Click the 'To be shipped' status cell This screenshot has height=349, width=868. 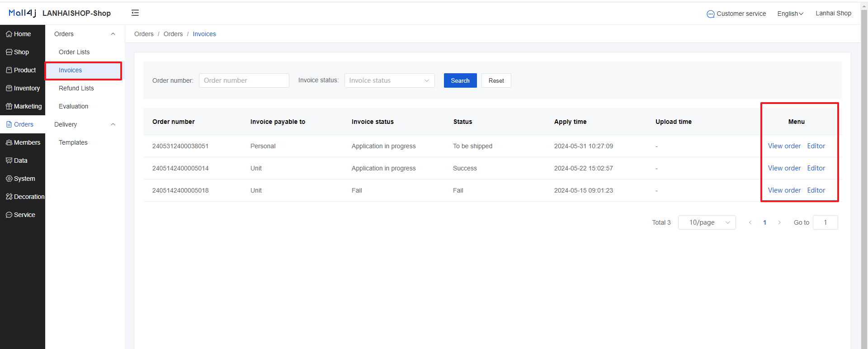click(473, 146)
